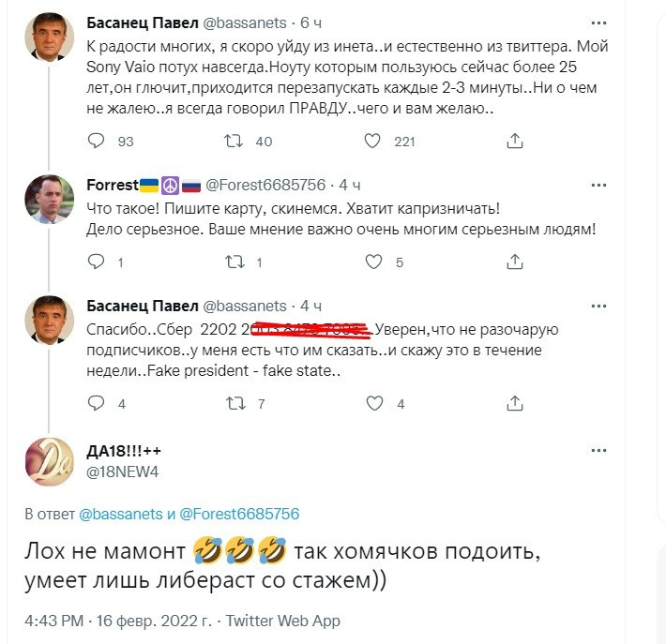Like the first tweet with 221 likes

(x=372, y=142)
